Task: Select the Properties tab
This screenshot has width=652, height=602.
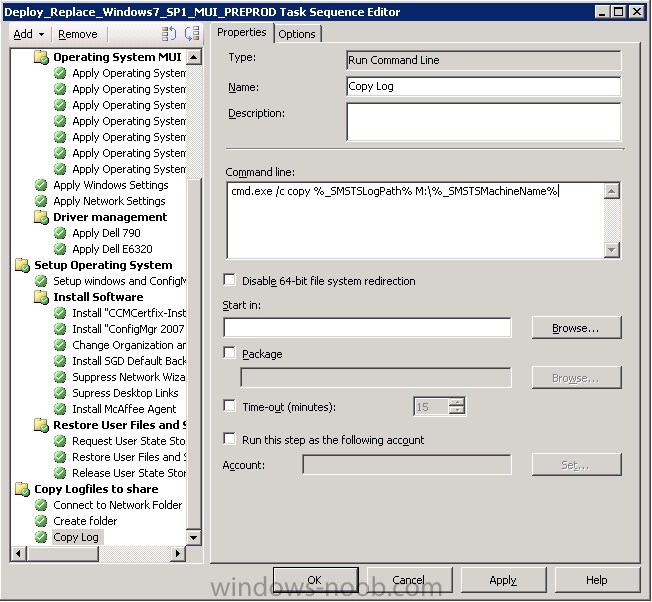Action: point(242,32)
